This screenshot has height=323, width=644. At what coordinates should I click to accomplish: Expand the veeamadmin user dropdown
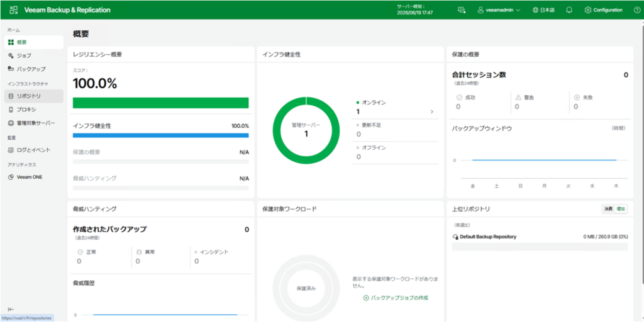click(499, 10)
